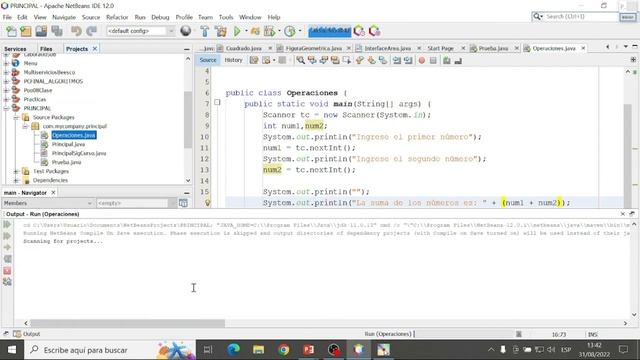Click the Output horizontal scrollbar thumb
Image resolution: width=640 pixels, height=360 pixels.
coord(127,323)
